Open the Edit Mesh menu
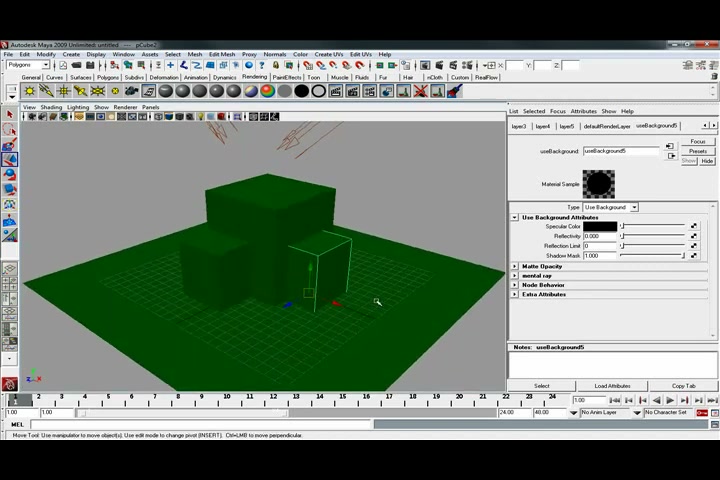The image size is (720, 480). (222, 54)
